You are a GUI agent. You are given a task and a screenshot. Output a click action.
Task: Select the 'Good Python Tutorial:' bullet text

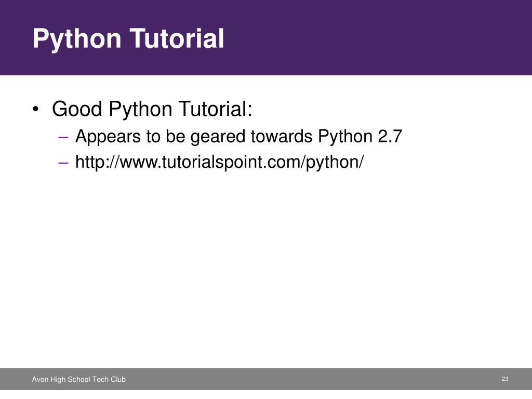[152, 109]
